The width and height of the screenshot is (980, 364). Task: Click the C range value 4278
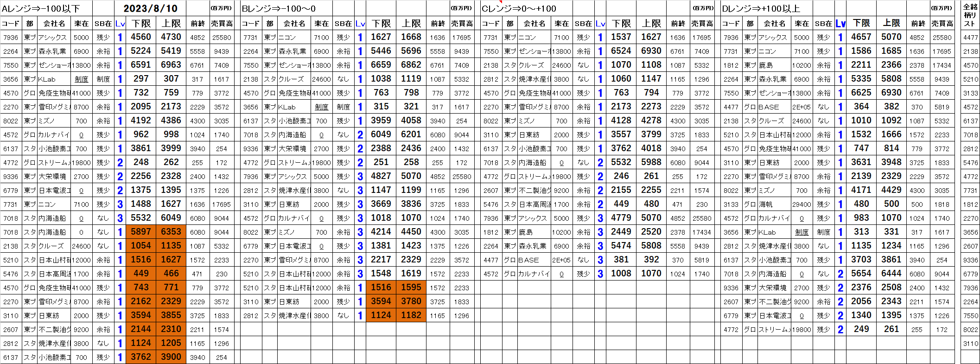tap(651, 121)
